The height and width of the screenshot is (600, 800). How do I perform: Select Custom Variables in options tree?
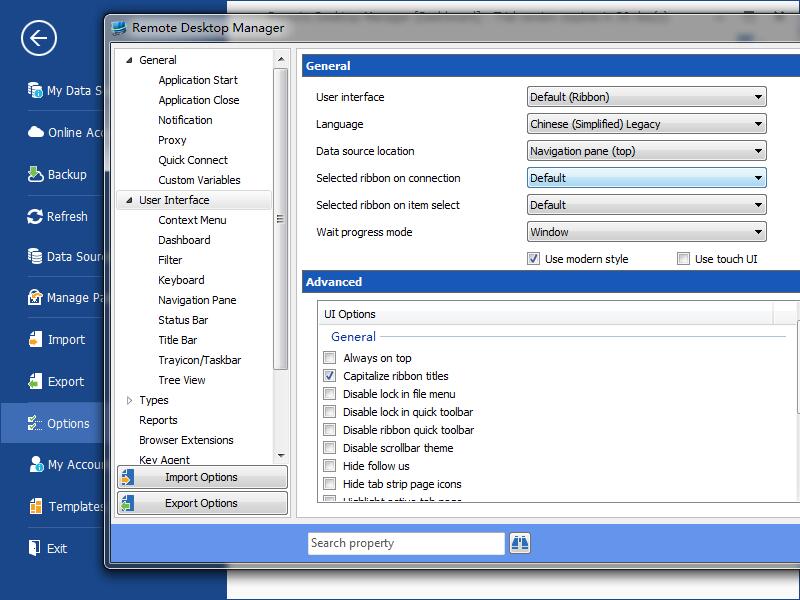click(199, 180)
